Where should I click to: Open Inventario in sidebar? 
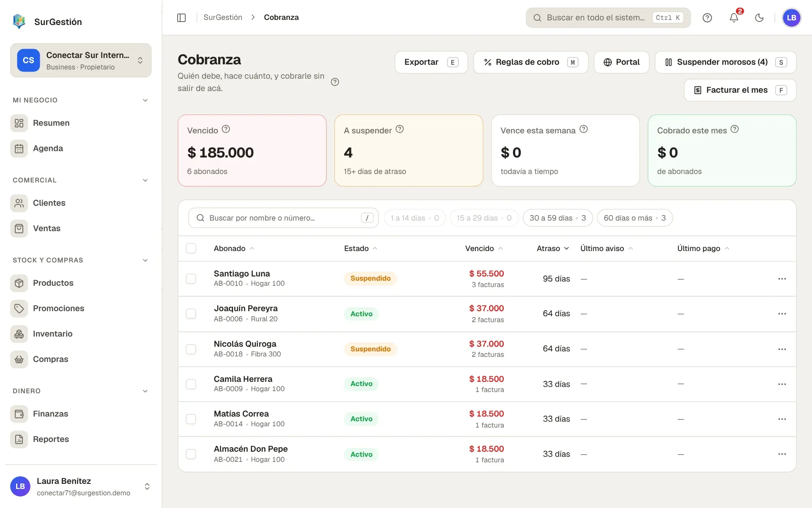pyautogui.click(x=81, y=334)
